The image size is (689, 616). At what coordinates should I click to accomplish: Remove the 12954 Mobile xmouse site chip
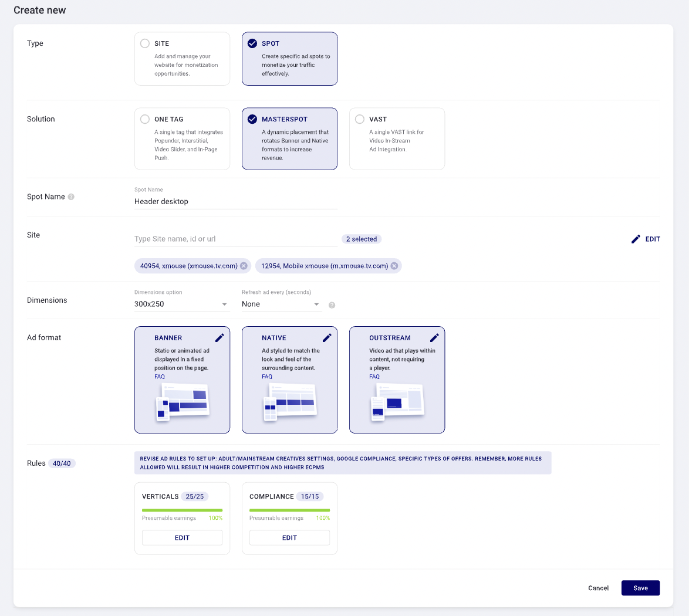tap(394, 266)
